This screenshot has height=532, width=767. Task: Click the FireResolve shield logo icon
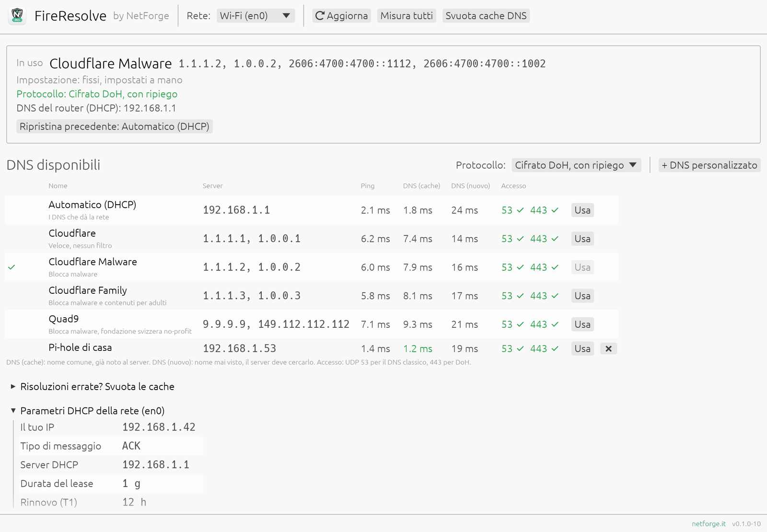tap(17, 16)
